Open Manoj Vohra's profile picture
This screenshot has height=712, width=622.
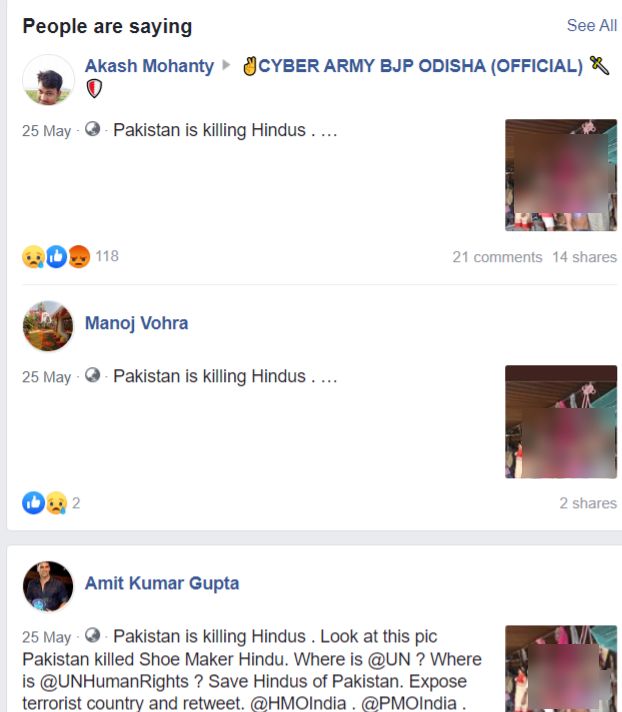pos(48,326)
